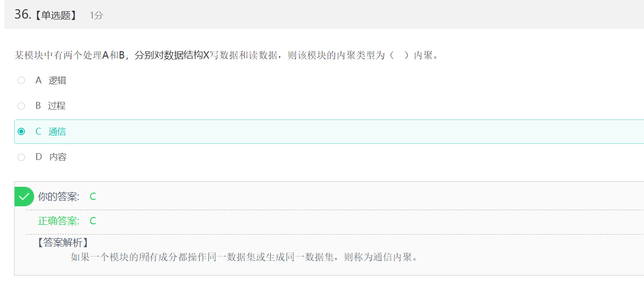Click the highlighted option text 通信
The image size is (644, 296).
click(x=57, y=132)
